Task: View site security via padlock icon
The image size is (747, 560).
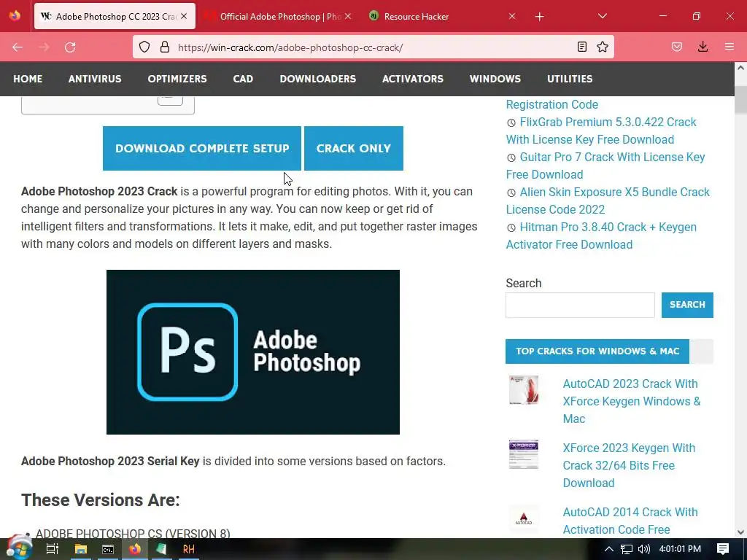Action: click(165, 47)
